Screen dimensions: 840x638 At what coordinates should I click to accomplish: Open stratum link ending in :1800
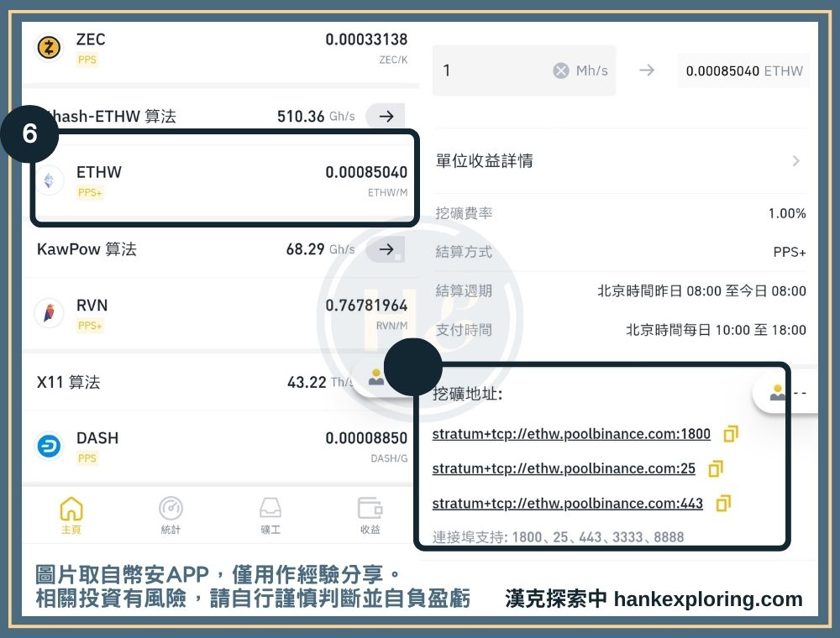point(571,434)
